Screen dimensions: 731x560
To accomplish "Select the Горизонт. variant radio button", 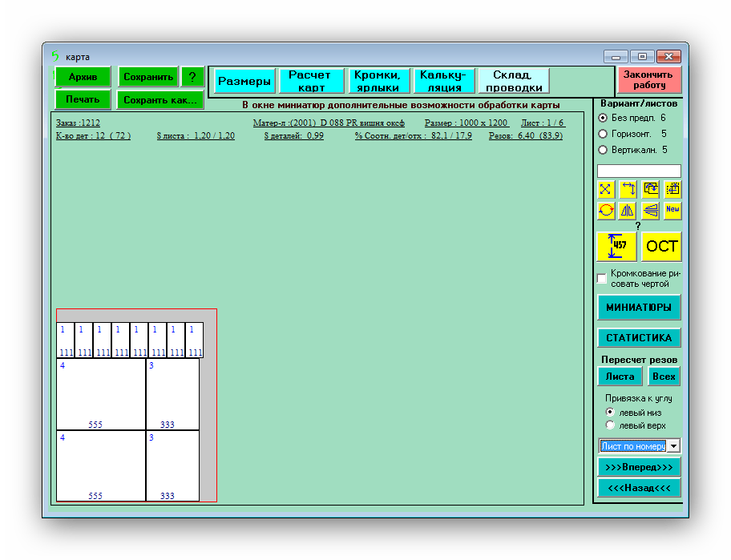I will point(603,134).
